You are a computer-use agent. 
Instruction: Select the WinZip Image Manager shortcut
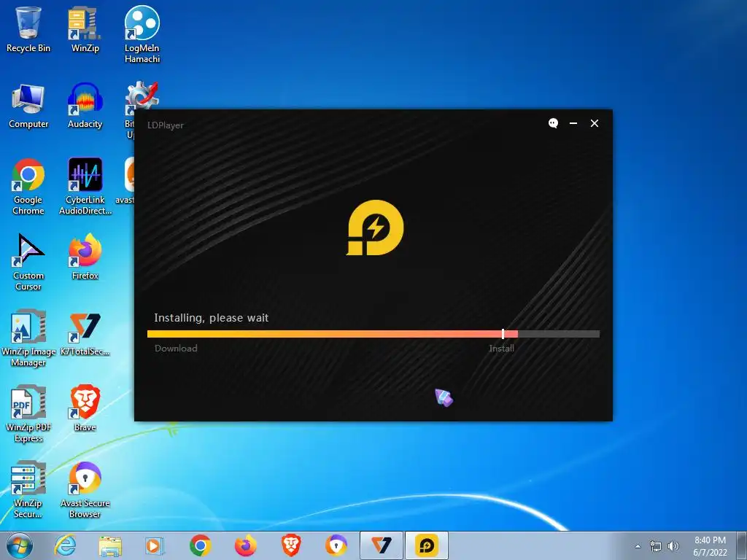point(28,338)
